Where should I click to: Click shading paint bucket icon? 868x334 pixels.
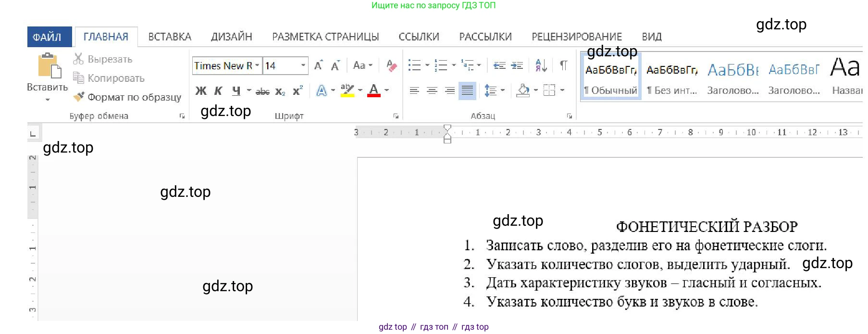pos(523,90)
